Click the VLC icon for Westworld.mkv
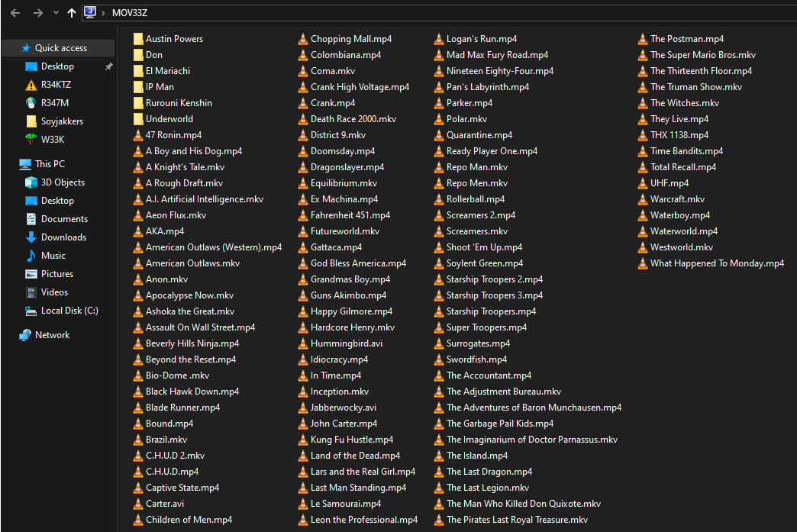Screen dimensions: 797x532 (x=643, y=247)
